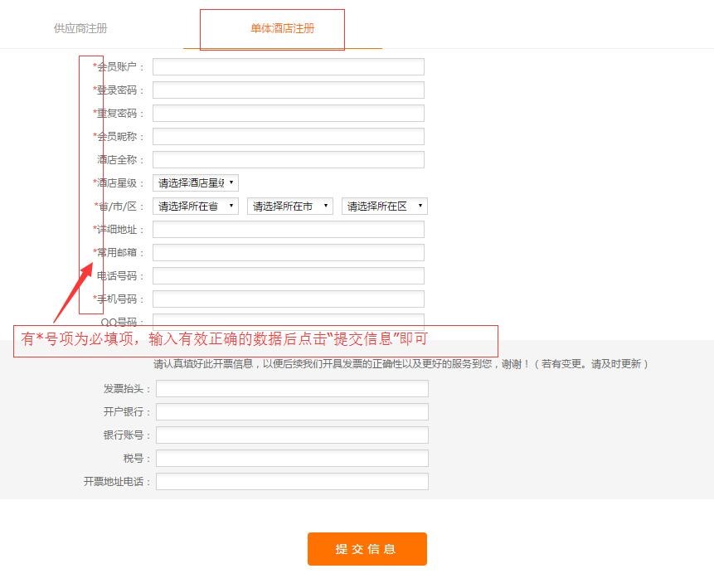
Task: Open the 请选择酒店星级 dropdown
Action: click(x=196, y=183)
